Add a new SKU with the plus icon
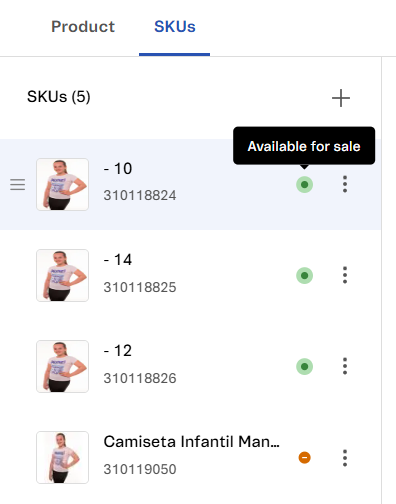This screenshot has width=396, height=504. [x=341, y=98]
